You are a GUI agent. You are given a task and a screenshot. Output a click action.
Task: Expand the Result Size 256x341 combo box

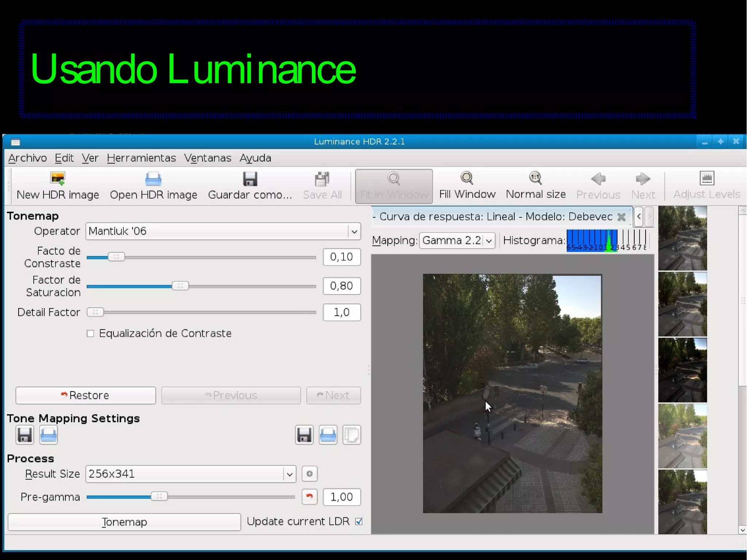coord(289,474)
